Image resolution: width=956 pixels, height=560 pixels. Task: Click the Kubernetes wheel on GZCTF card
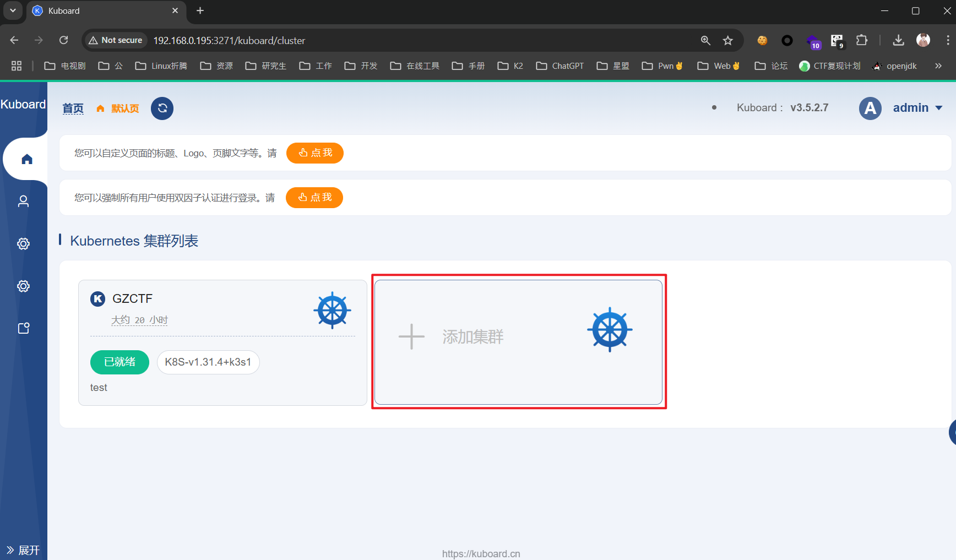333,311
